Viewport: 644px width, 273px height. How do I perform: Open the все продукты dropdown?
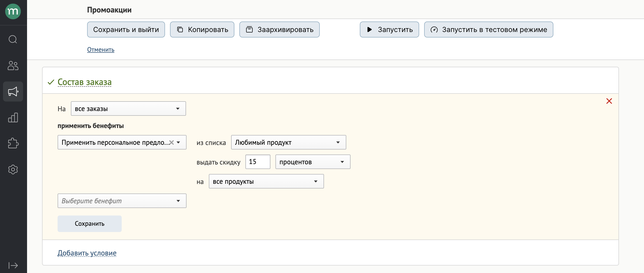point(266,181)
